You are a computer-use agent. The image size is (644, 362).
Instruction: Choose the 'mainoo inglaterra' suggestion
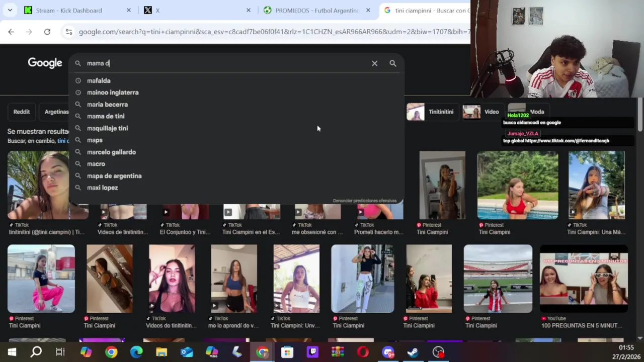point(236,93)
